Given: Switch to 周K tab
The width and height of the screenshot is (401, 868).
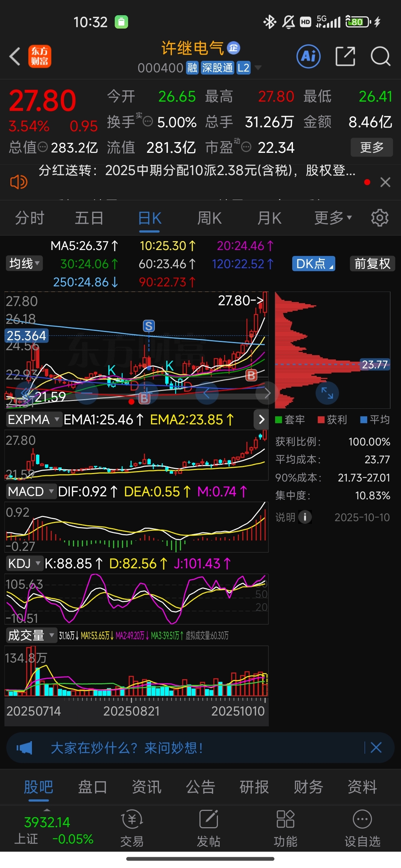Looking at the screenshot, I should pyautogui.click(x=209, y=218).
